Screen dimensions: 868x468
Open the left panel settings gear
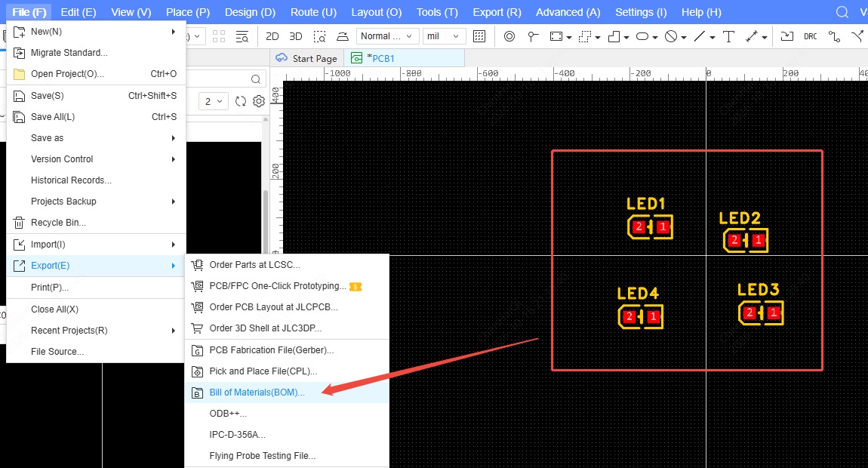(259, 101)
